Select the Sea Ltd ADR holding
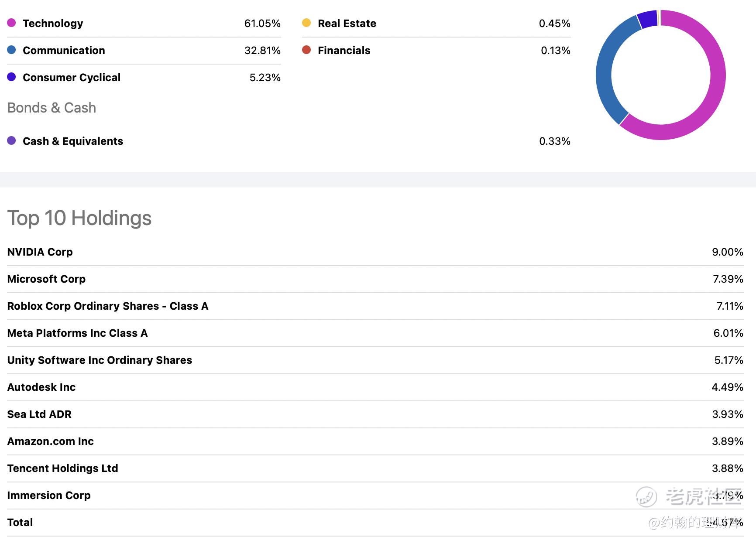 point(39,414)
